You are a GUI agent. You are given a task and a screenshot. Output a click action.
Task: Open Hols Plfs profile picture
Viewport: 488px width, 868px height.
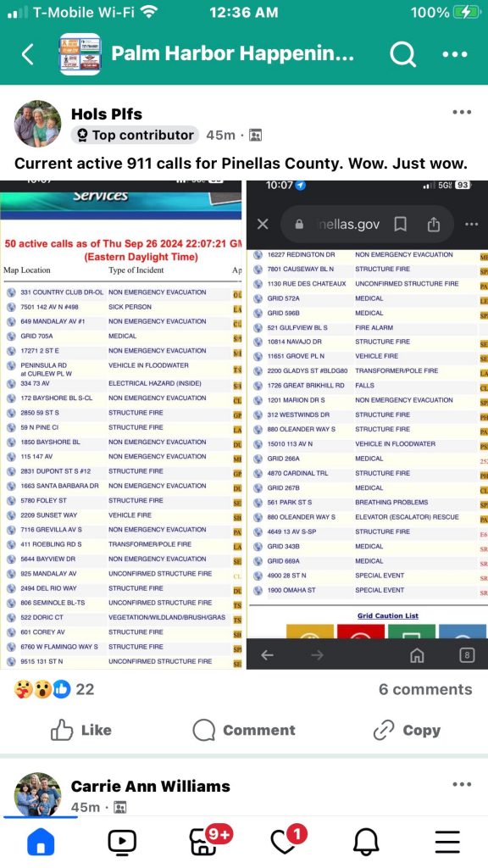tap(37, 124)
